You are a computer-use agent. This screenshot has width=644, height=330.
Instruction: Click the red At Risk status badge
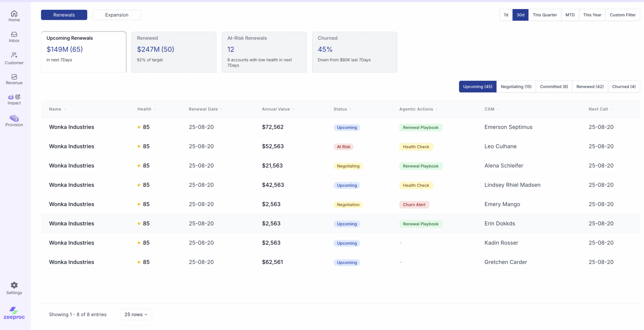(x=343, y=147)
